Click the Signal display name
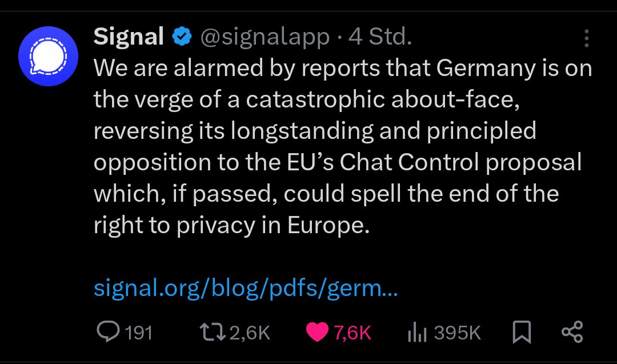 (129, 37)
